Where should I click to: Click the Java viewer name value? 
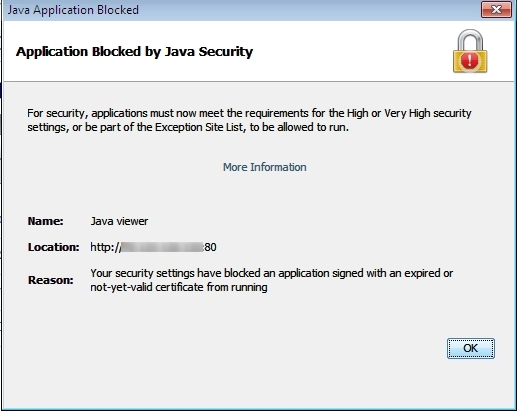pyautogui.click(x=119, y=221)
